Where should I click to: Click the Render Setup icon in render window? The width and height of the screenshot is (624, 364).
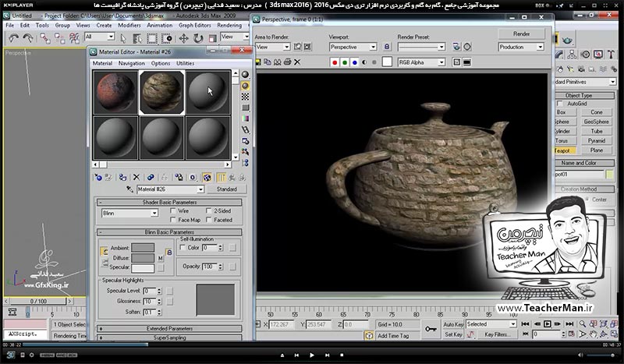(456, 47)
